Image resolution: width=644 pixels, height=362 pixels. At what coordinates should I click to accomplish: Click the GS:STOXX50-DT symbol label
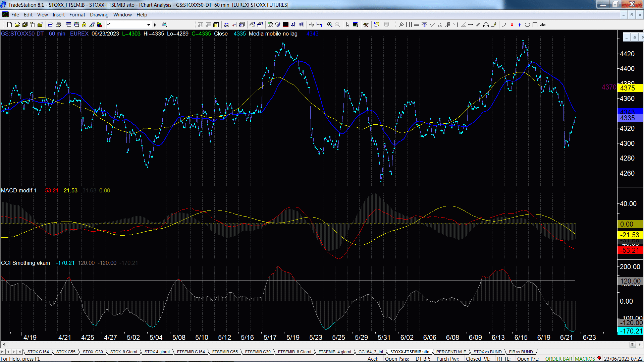click(22, 34)
